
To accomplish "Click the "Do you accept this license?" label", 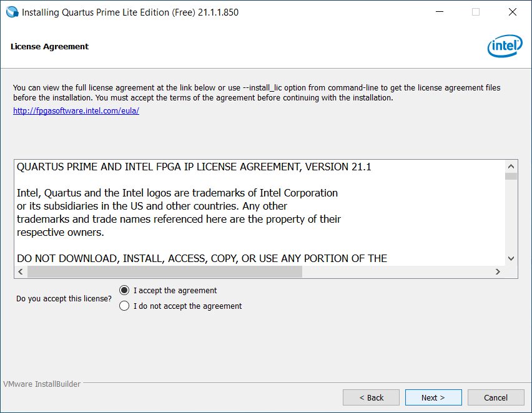I will click(64, 298).
